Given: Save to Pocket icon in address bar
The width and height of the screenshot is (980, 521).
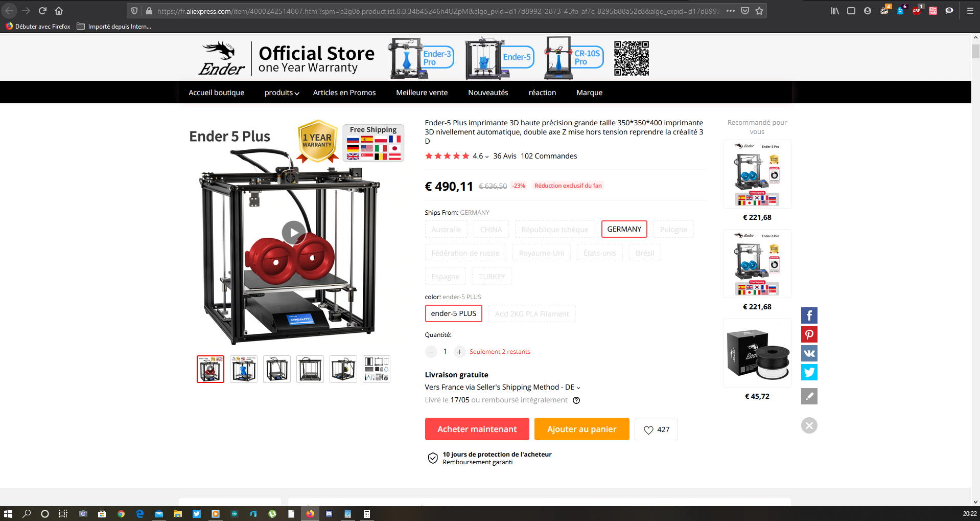Looking at the screenshot, I should click(745, 11).
